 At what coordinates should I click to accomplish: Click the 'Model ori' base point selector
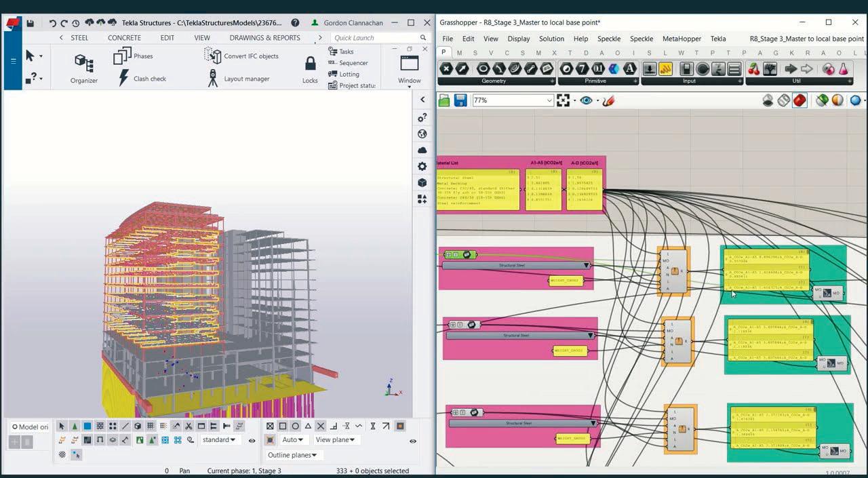coord(30,427)
